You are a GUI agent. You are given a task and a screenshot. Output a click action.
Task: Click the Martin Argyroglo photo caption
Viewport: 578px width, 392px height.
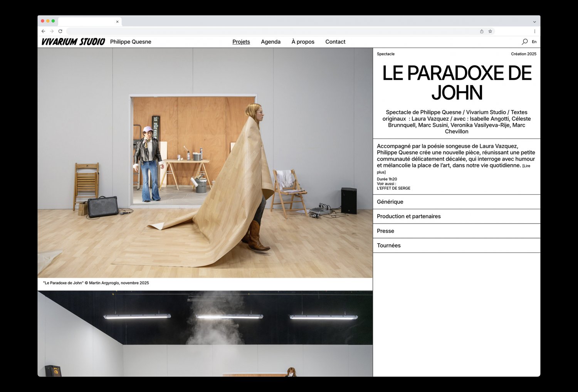pos(96,283)
